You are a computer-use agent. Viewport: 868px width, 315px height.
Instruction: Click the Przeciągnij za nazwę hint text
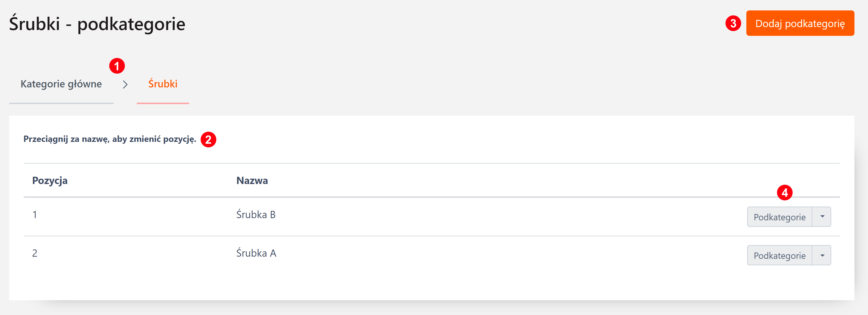click(x=110, y=139)
